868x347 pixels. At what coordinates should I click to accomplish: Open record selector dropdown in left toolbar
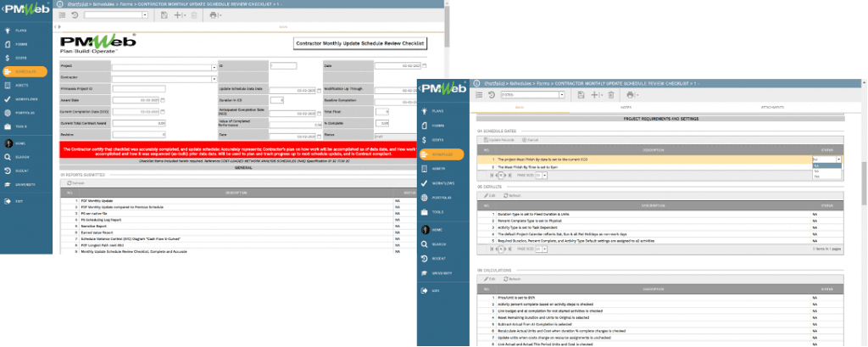(145, 15)
